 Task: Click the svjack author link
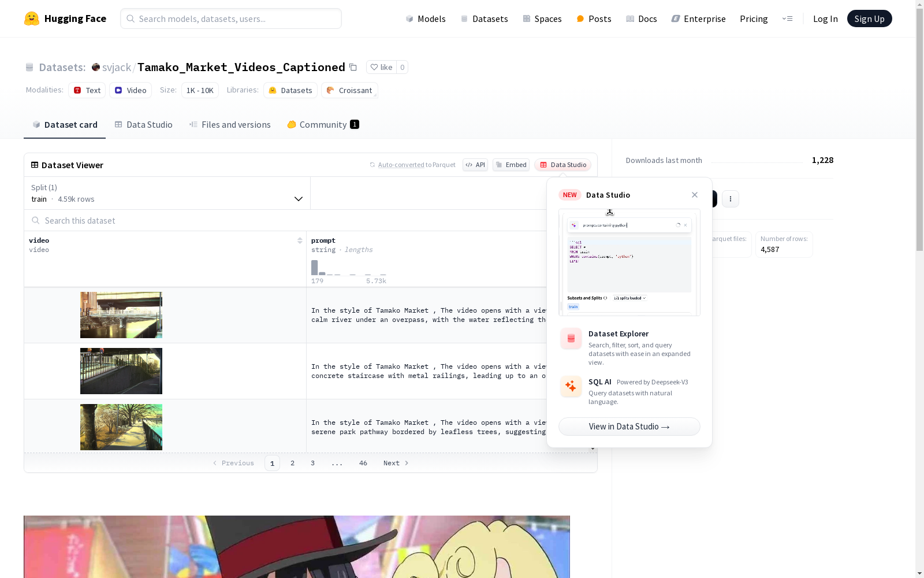pyautogui.click(x=117, y=67)
